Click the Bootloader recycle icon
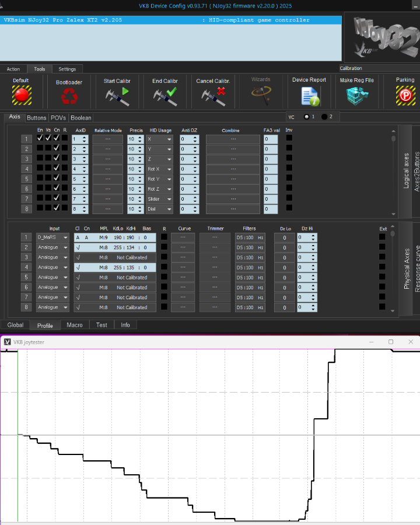Screen dimensions: 420x525 [x=69, y=96]
